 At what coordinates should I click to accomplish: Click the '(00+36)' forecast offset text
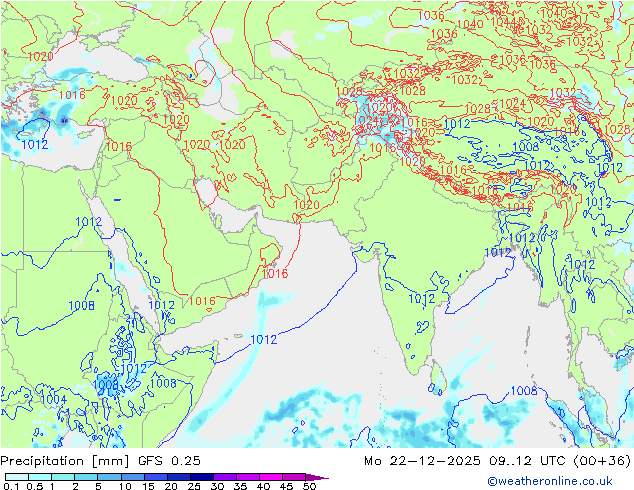click(602, 461)
